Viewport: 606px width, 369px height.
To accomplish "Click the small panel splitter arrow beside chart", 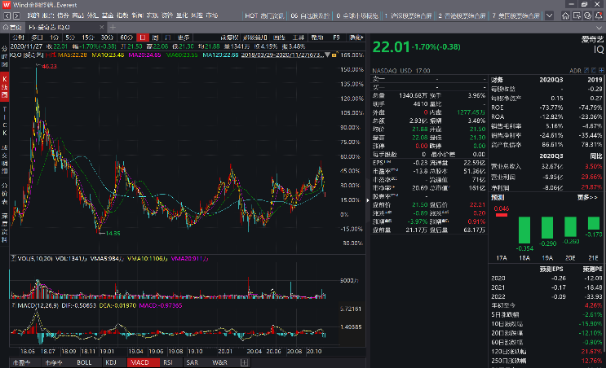I will (368, 200).
